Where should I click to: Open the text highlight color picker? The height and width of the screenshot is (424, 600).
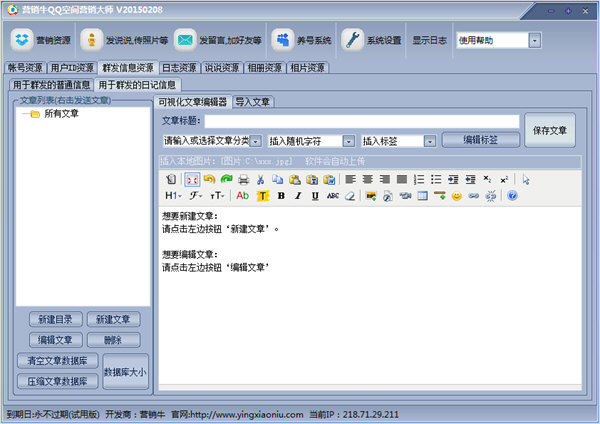coord(263,196)
